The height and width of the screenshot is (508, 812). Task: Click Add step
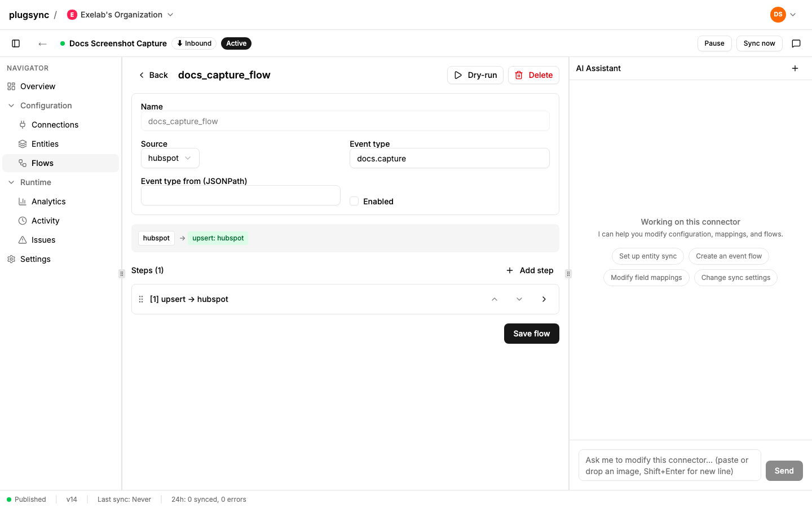[x=529, y=270]
